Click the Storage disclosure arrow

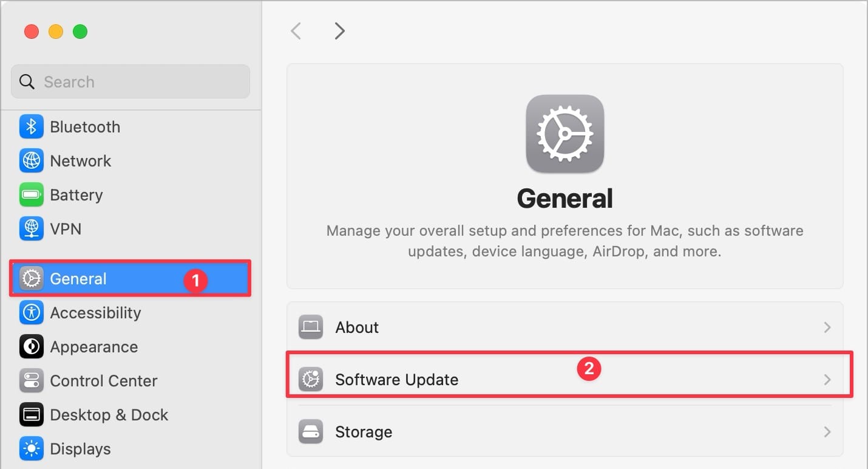coord(827,431)
